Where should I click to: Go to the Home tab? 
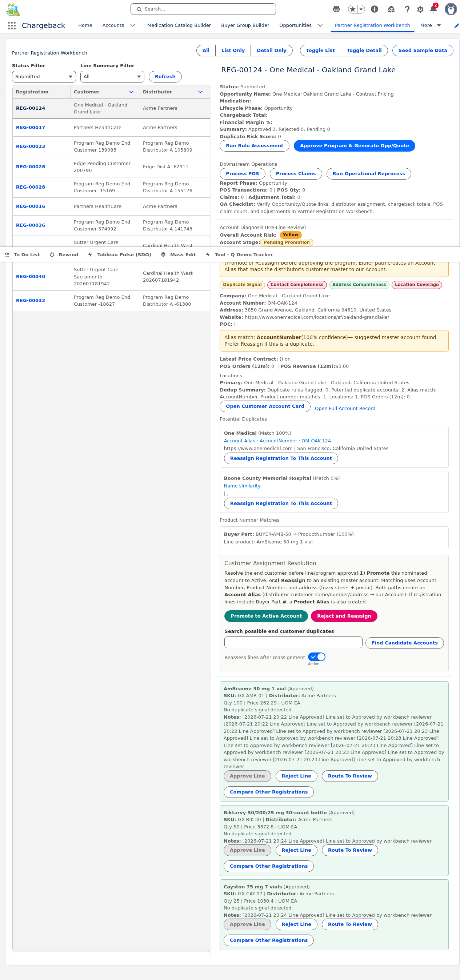pos(85,25)
